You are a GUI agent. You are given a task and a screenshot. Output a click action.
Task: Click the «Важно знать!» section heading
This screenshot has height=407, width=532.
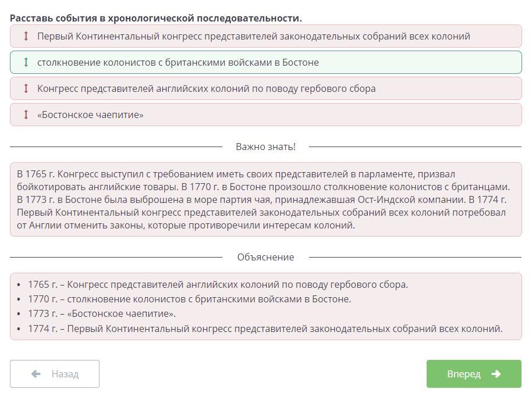(x=265, y=147)
